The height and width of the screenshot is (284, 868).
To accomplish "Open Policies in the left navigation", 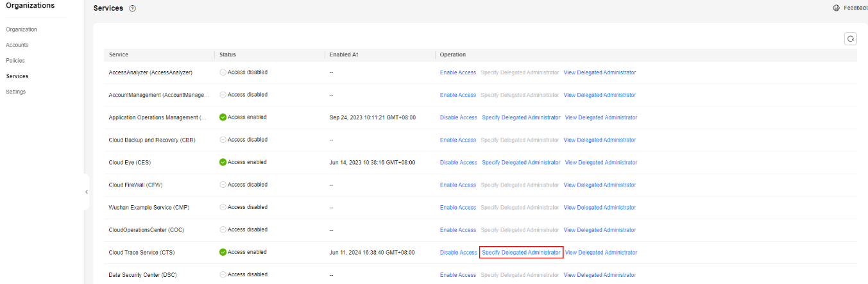I will click(x=15, y=60).
